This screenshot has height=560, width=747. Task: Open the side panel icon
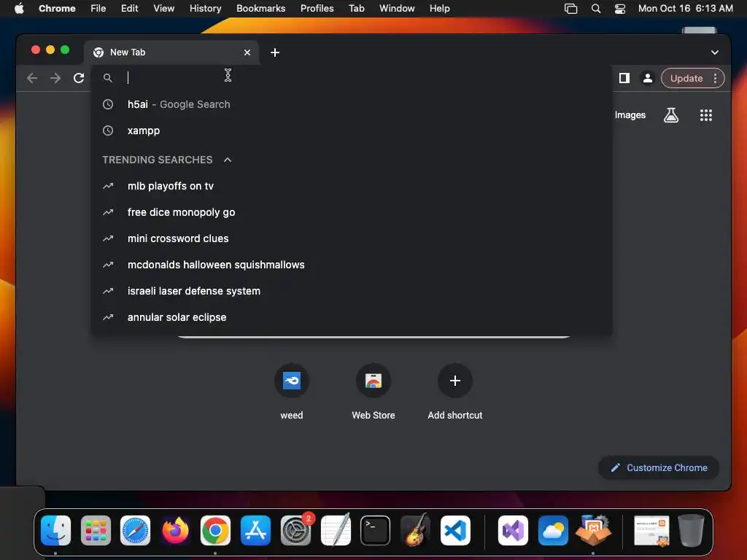[624, 78]
